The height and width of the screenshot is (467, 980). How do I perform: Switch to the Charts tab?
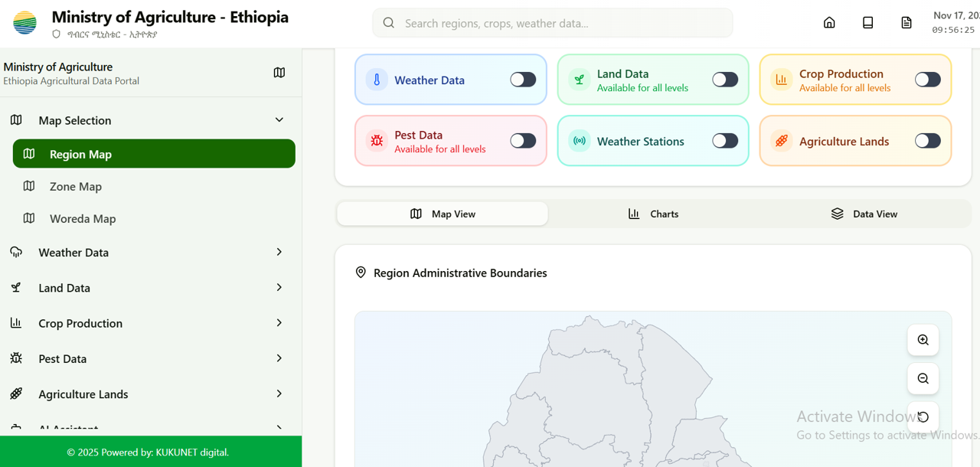(653, 214)
